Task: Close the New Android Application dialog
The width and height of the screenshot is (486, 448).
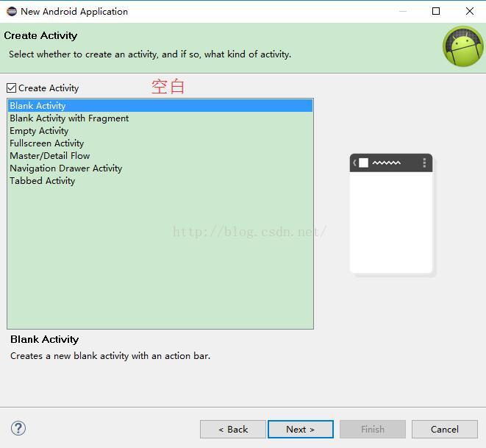Action: pos(470,11)
